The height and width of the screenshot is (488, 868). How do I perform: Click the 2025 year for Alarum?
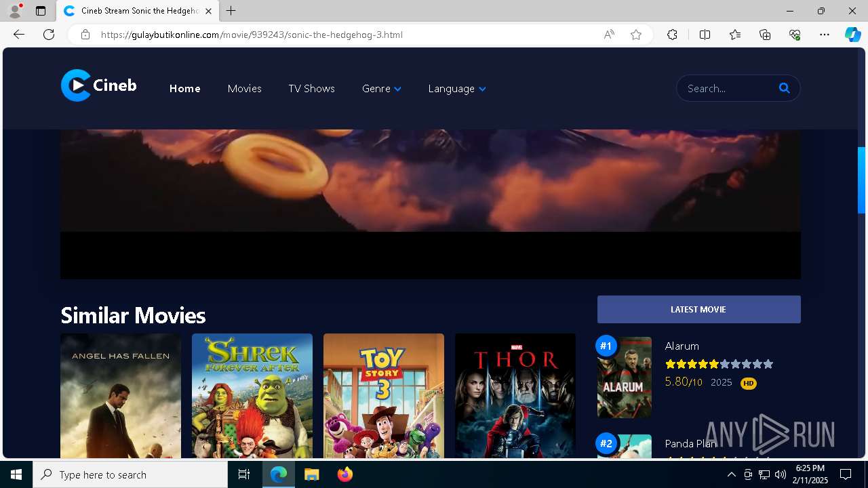[x=722, y=382]
